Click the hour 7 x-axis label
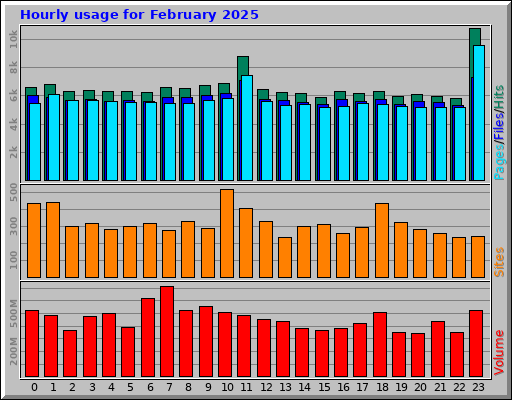The image size is (512, 400). coord(169,387)
